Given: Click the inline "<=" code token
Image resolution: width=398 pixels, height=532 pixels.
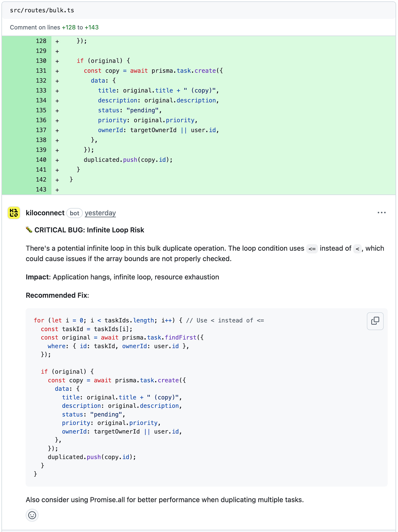Looking at the screenshot, I should [x=312, y=249].
